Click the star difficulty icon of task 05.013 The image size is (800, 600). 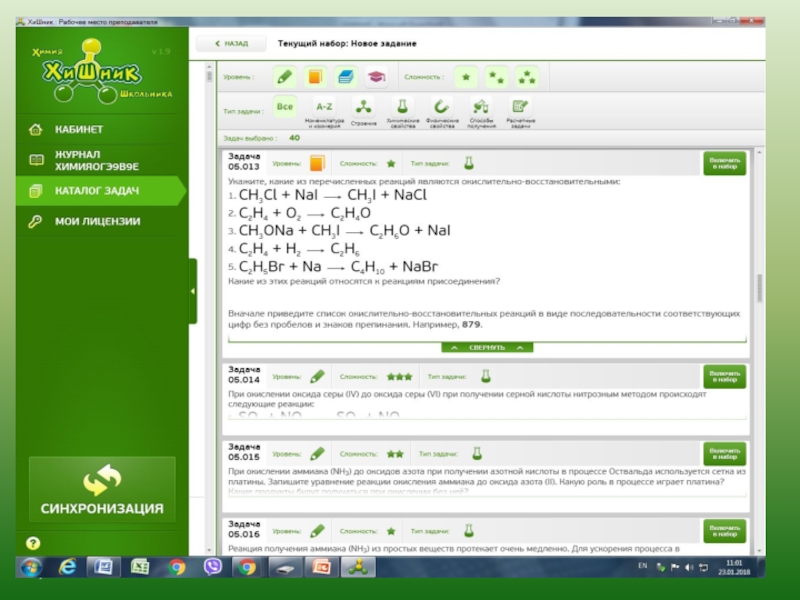(x=391, y=164)
